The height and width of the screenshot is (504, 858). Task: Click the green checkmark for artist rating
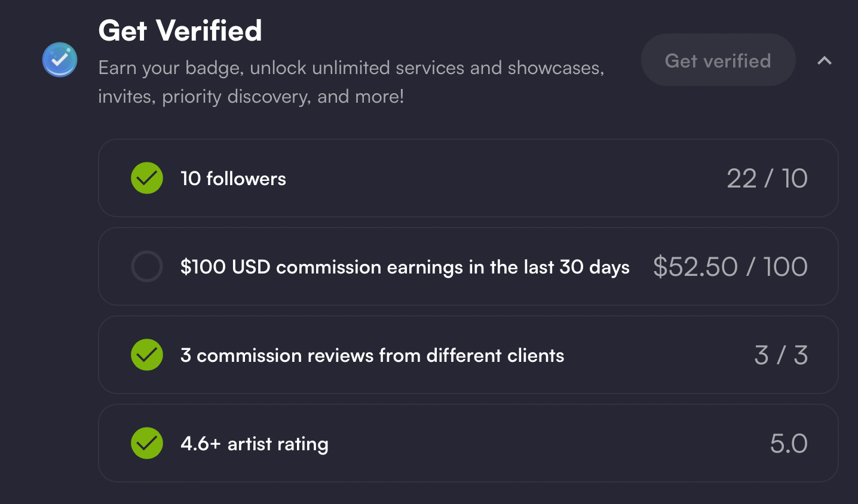(147, 443)
